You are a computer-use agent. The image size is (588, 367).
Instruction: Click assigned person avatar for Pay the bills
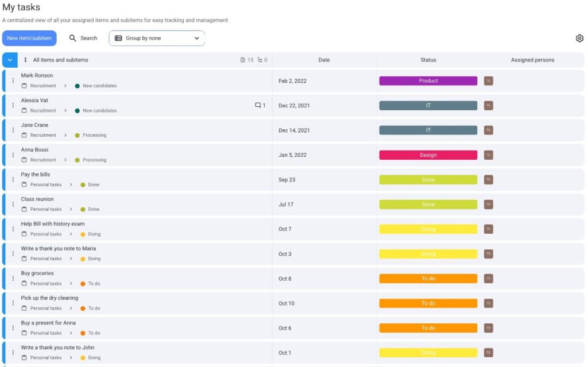pos(488,180)
